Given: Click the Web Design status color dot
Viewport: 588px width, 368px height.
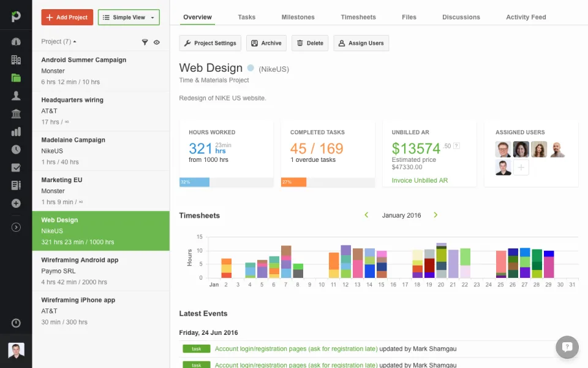Looking at the screenshot, I should click(x=251, y=68).
